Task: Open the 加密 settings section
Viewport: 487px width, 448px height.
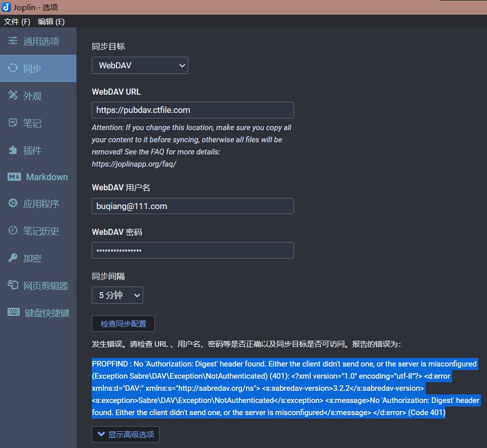Action: click(38, 258)
